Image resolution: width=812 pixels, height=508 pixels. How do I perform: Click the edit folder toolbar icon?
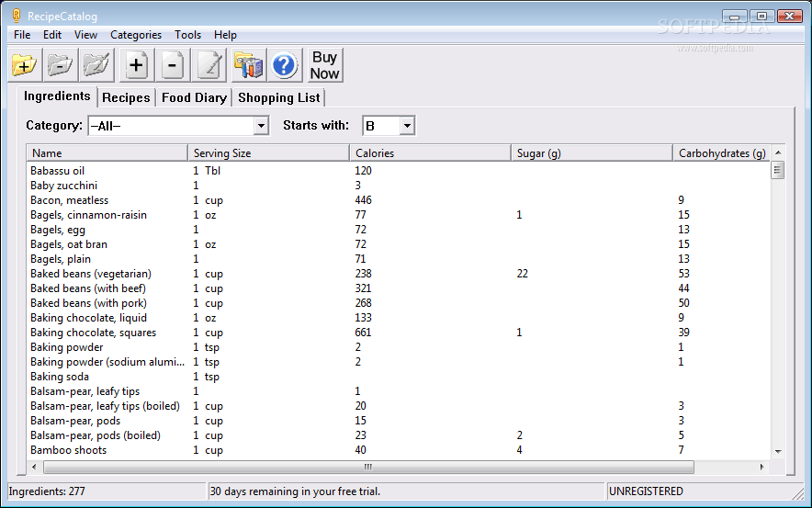point(96,65)
